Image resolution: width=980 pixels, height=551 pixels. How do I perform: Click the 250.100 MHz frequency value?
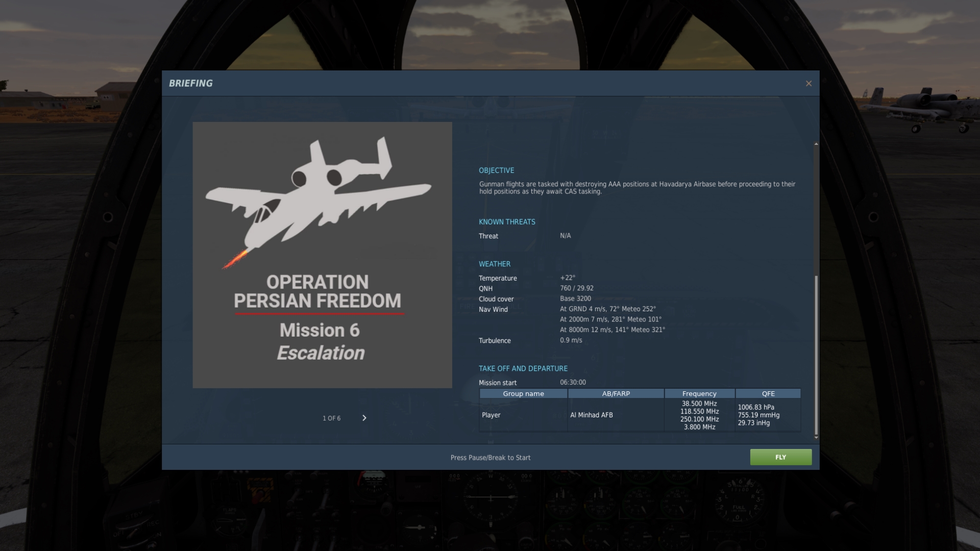[699, 419]
